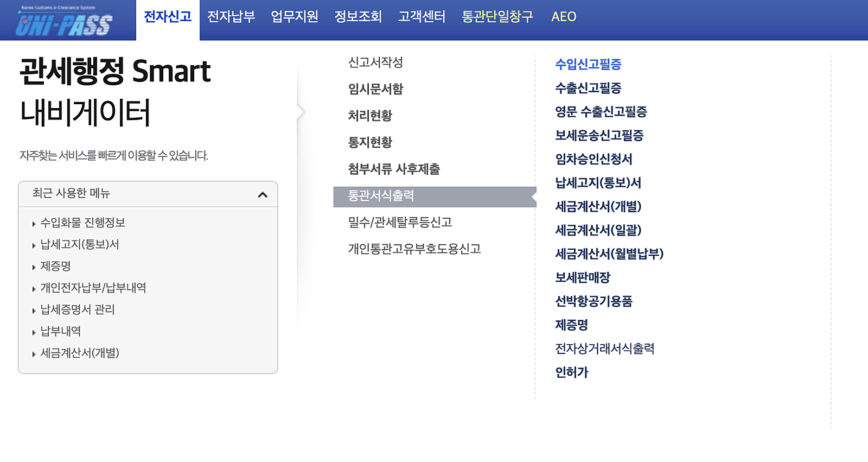The height and width of the screenshot is (462, 868).
Task: Open the 수출신고필증 form link
Action: [x=588, y=88]
